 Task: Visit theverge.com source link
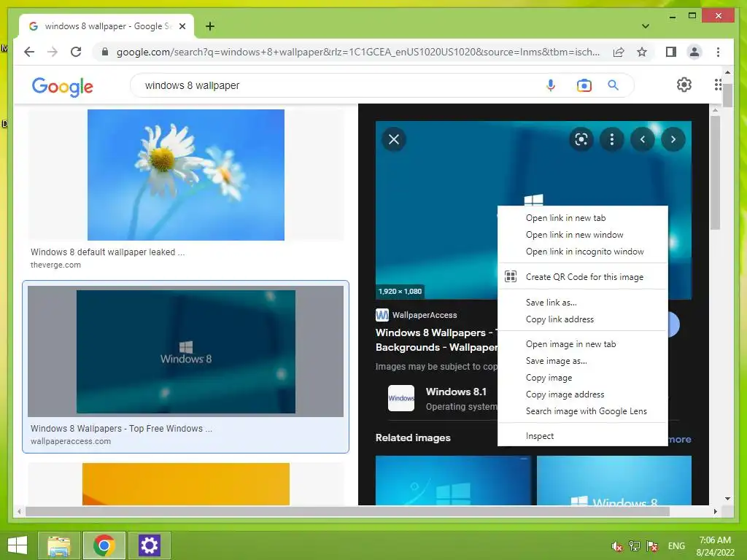(55, 265)
